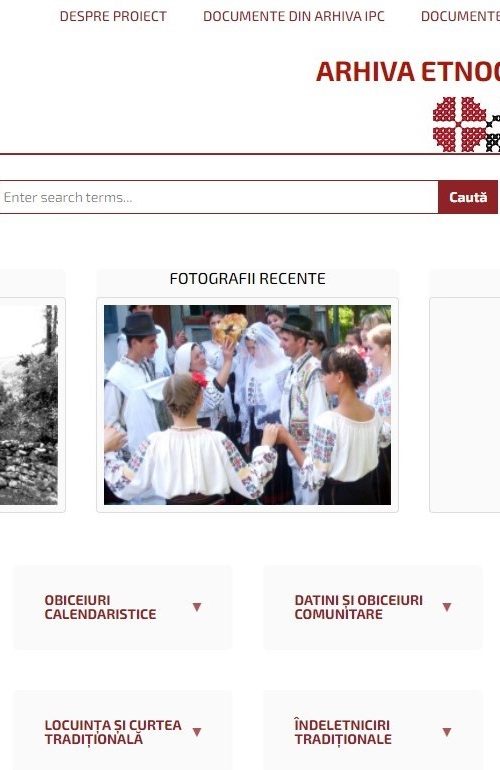Select the Fotografii Recente heading
Image resolution: width=500 pixels, height=770 pixels.
(x=248, y=278)
